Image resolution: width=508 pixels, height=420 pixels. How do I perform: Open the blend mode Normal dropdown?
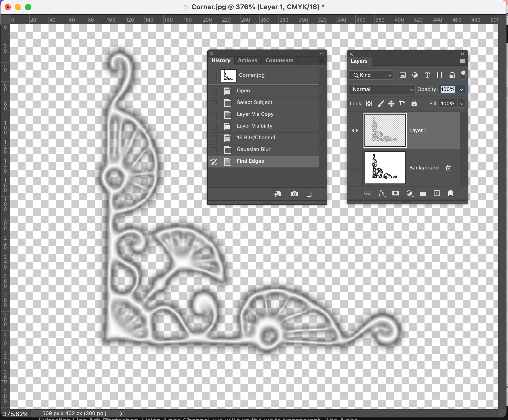pyautogui.click(x=382, y=89)
